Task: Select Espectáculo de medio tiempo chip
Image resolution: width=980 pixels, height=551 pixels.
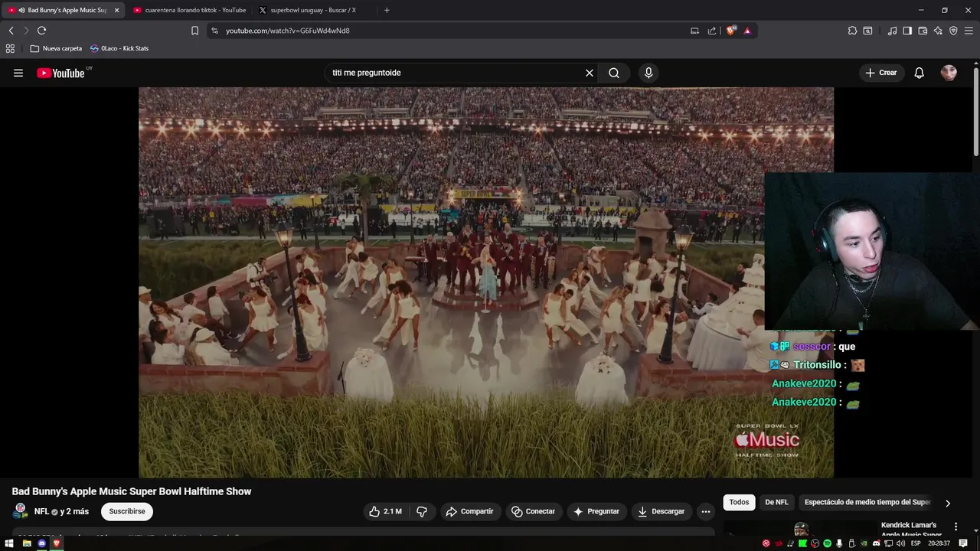Action: [x=867, y=502]
